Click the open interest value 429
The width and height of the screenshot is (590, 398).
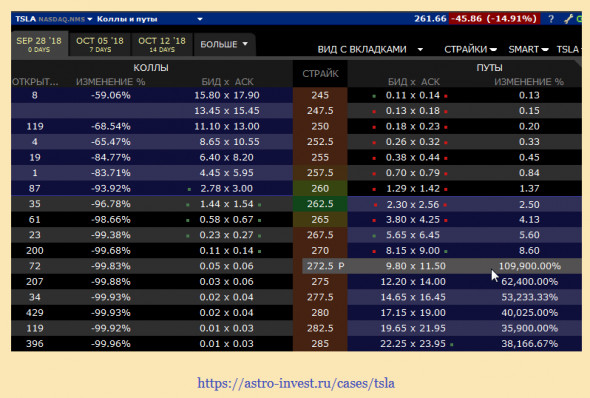click(x=35, y=313)
